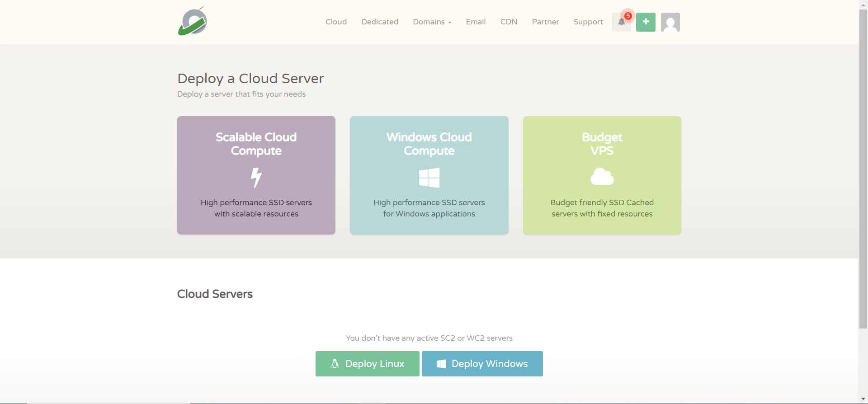Click the lightning bolt icon
The width and height of the screenshot is (868, 404).
(x=256, y=178)
